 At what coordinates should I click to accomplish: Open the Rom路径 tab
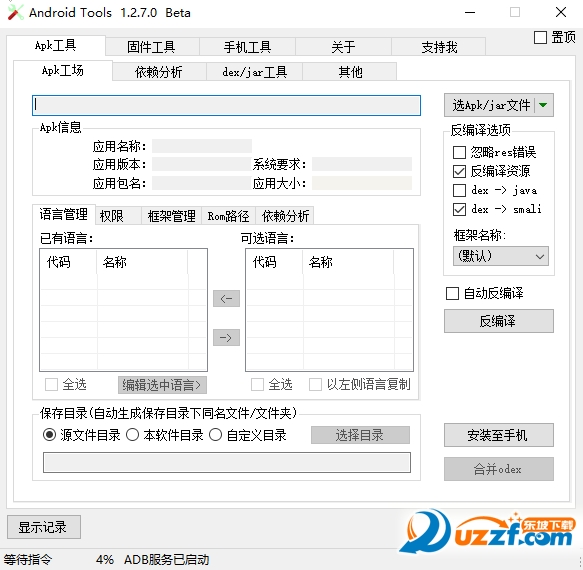[228, 216]
